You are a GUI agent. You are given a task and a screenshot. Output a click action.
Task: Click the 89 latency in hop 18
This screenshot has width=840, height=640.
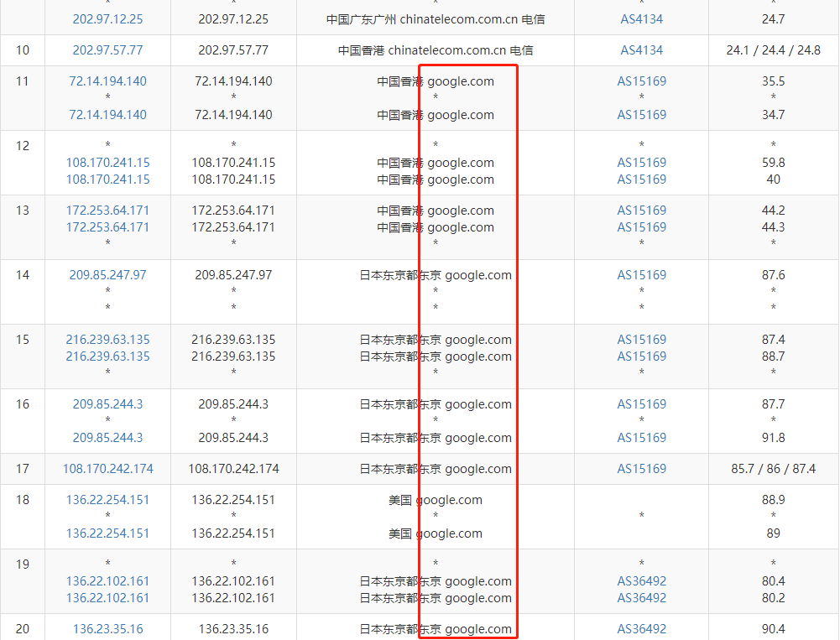click(773, 533)
